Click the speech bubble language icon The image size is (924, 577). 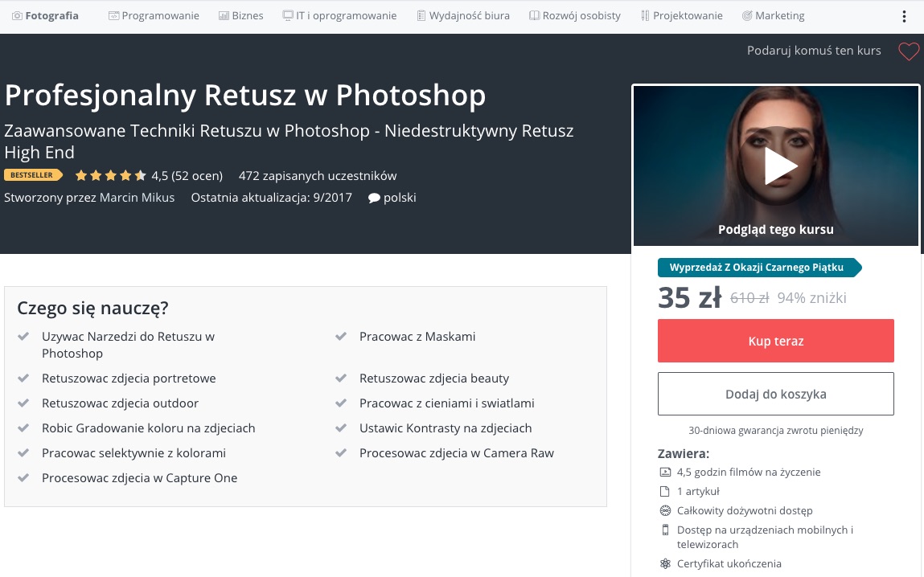pyautogui.click(x=374, y=198)
